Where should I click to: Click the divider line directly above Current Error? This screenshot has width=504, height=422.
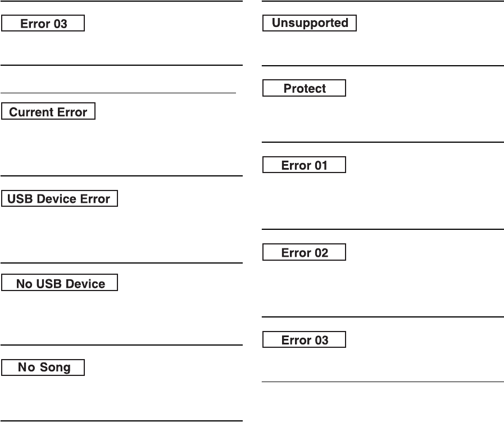tap(118, 93)
